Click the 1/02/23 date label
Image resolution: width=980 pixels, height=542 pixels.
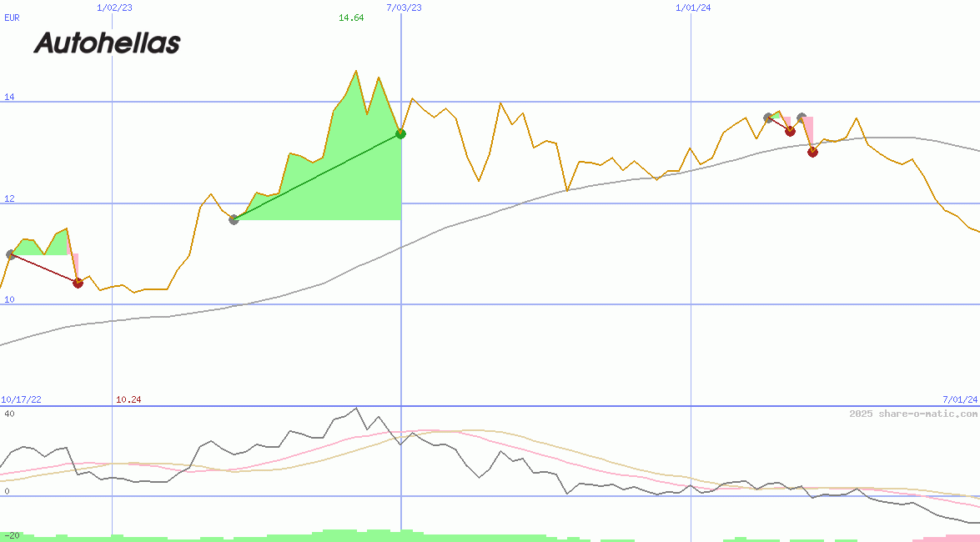click(x=114, y=8)
